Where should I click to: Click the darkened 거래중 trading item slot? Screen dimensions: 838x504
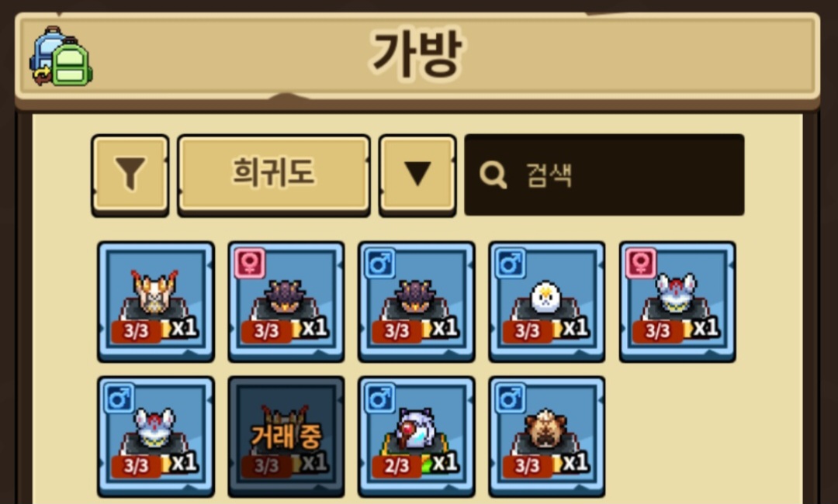(286, 437)
